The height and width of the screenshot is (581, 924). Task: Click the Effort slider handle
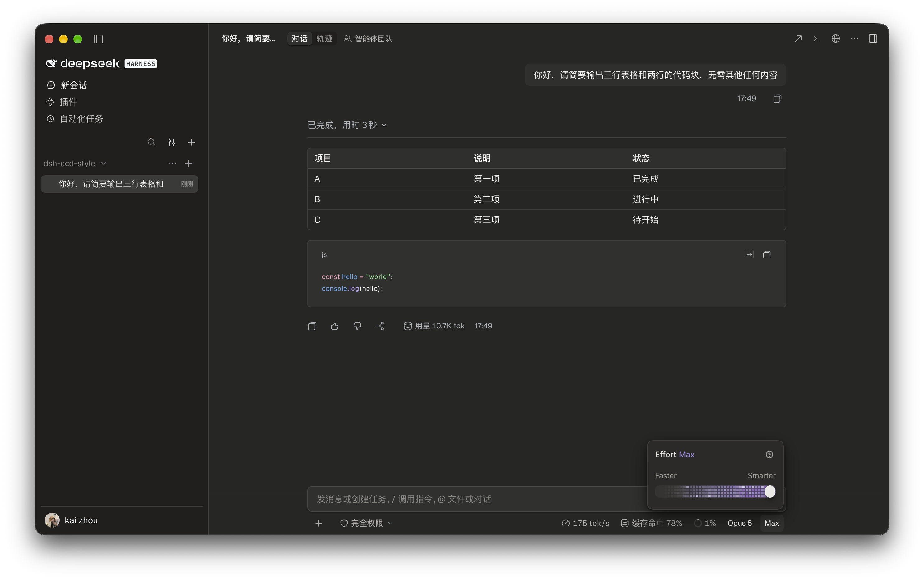pos(770,492)
